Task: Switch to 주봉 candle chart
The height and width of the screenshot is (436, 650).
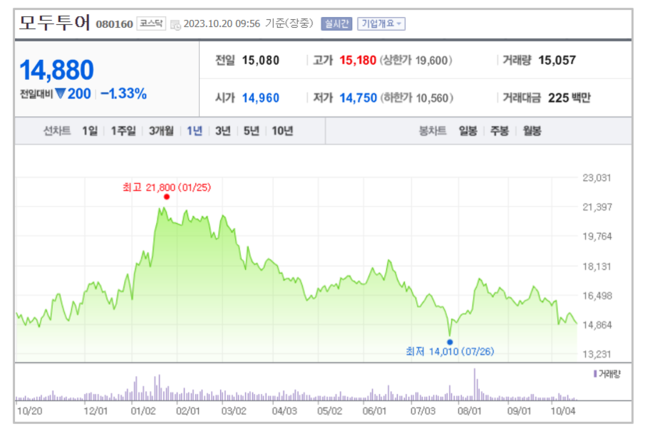Action: click(x=499, y=131)
